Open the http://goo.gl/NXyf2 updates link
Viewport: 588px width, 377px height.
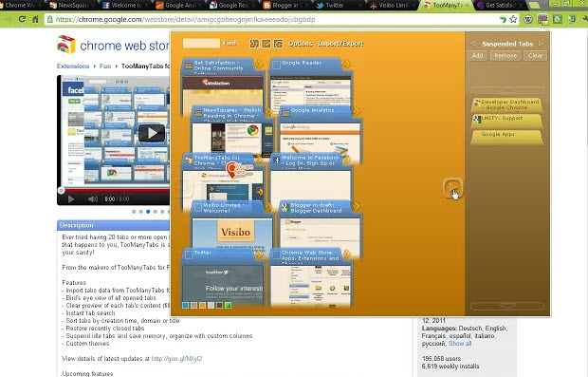(176, 359)
